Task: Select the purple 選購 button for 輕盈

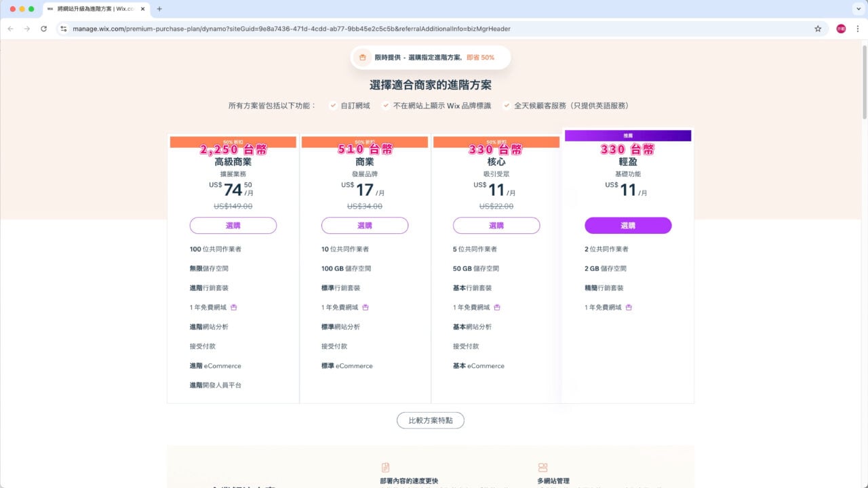Action: pos(628,226)
